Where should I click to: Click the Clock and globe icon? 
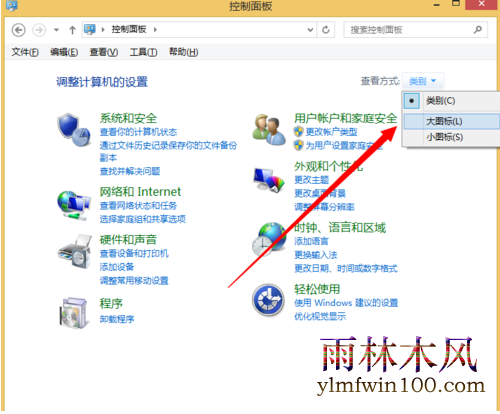[x=269, y=239]
